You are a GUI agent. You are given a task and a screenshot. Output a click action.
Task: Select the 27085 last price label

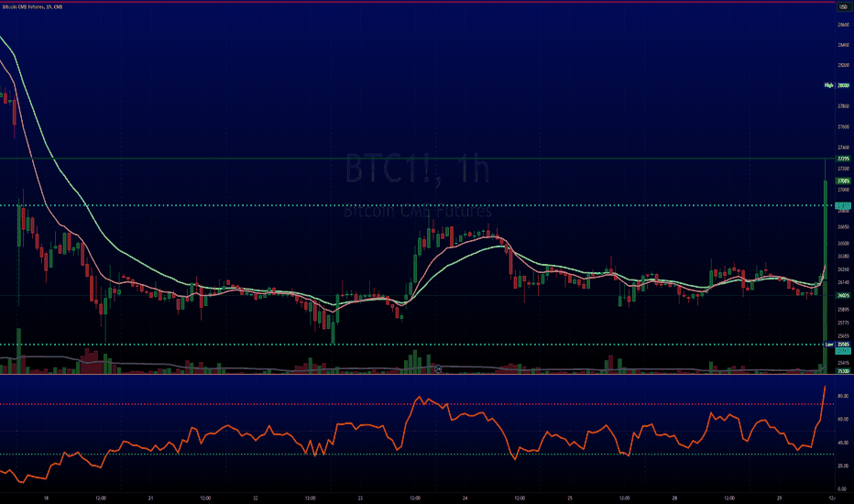click(843, 181)
